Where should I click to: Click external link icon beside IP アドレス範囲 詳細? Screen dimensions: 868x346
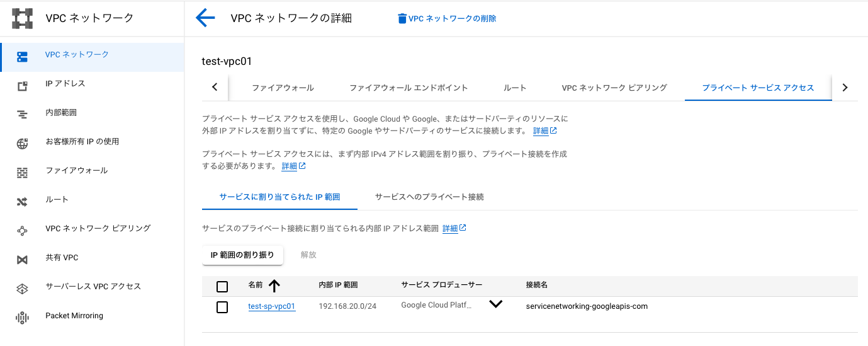pos(463,228)
